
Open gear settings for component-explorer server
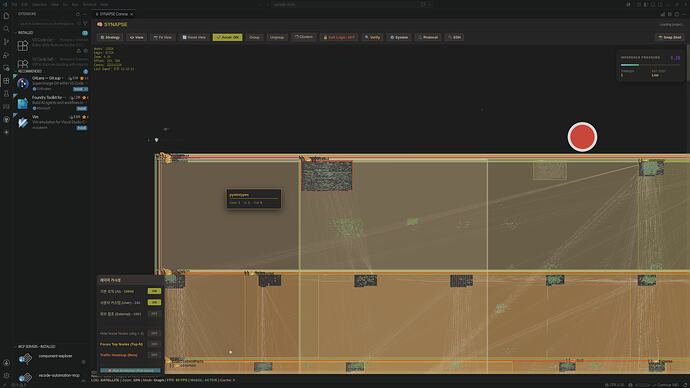tap(84, 362)
